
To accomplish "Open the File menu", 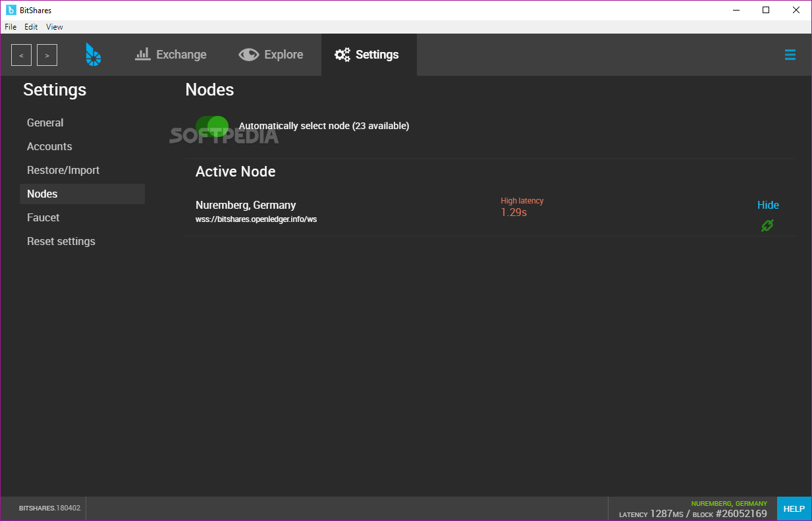I will (11, 27).
